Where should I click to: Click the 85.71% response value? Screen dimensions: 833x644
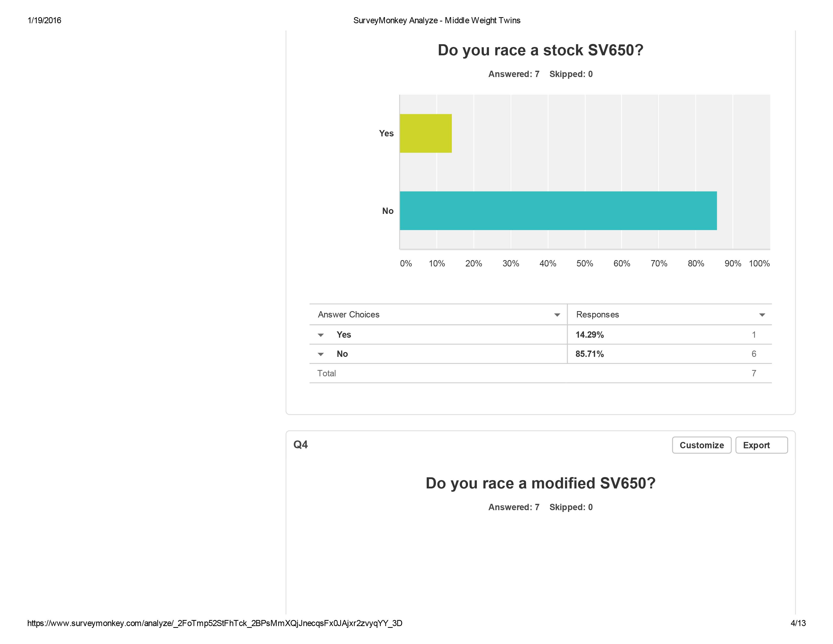(589, 354)
